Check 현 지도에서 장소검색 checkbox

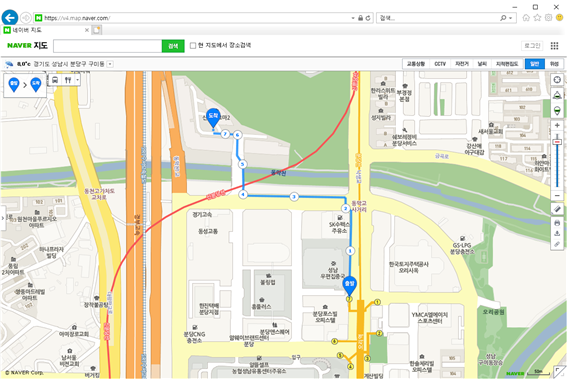tap(193, 46)
